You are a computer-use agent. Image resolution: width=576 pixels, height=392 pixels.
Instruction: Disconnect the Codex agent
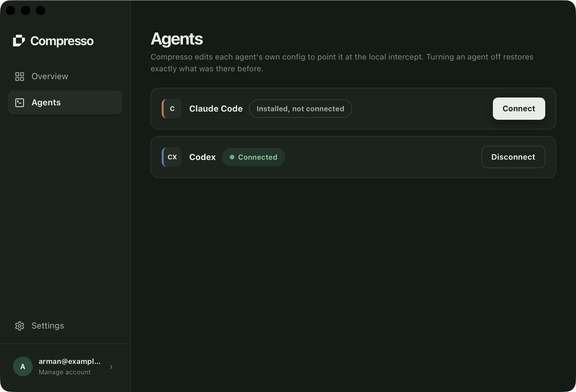click(513, 157)
